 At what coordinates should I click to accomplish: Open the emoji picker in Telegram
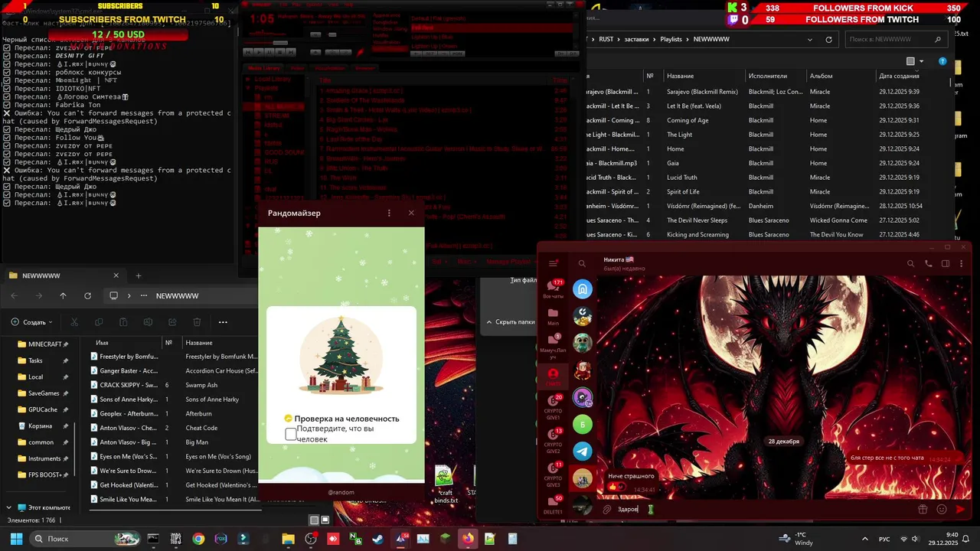coord(942,509)
